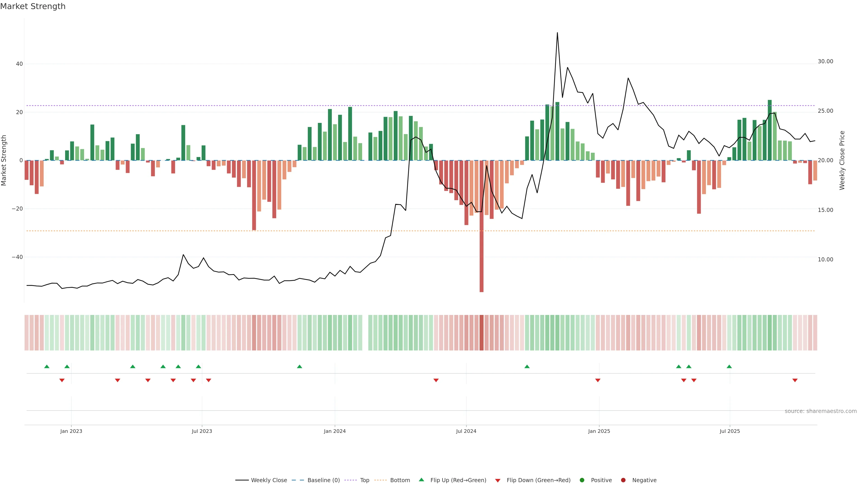Click the red Negative legend dot

coord(623,480)
